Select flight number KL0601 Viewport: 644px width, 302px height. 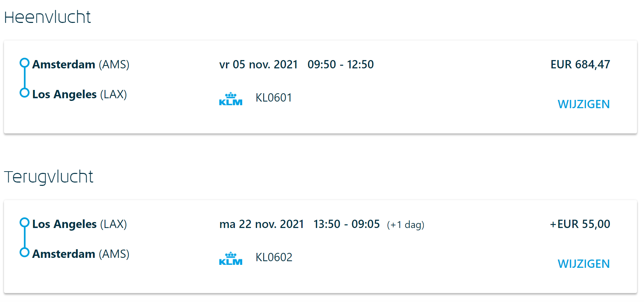(274, 98)
